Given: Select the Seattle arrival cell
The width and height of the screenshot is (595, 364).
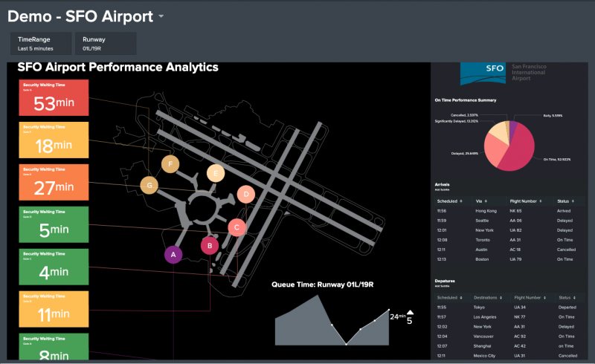Looking at the screenshot, I should tap(482, 221).
